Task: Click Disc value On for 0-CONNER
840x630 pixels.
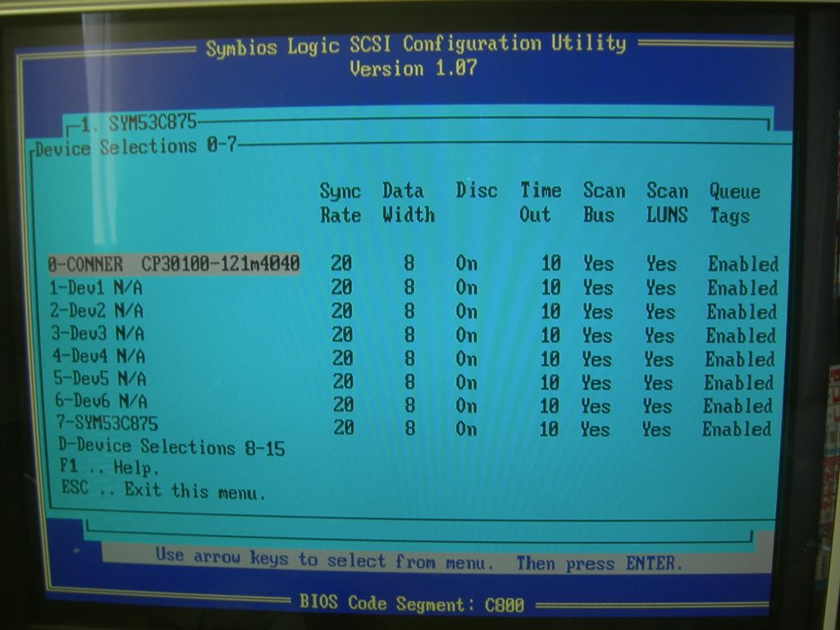Action: tap(467, 263)
